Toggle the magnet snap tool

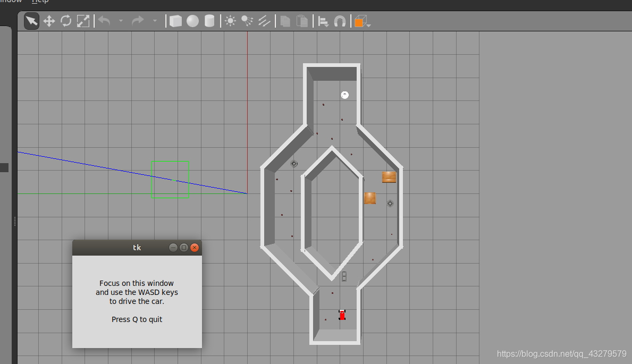coord(340,21)
